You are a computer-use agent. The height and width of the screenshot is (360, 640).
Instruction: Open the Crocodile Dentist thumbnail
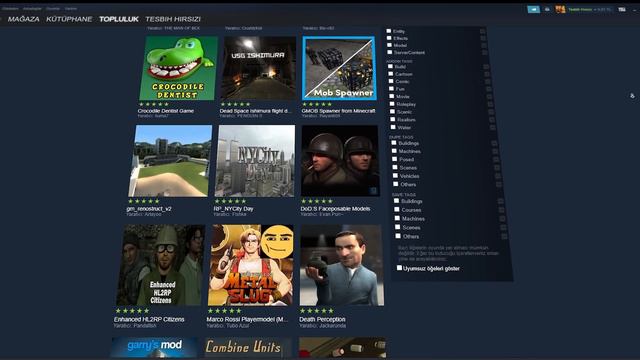coord(178,68)
